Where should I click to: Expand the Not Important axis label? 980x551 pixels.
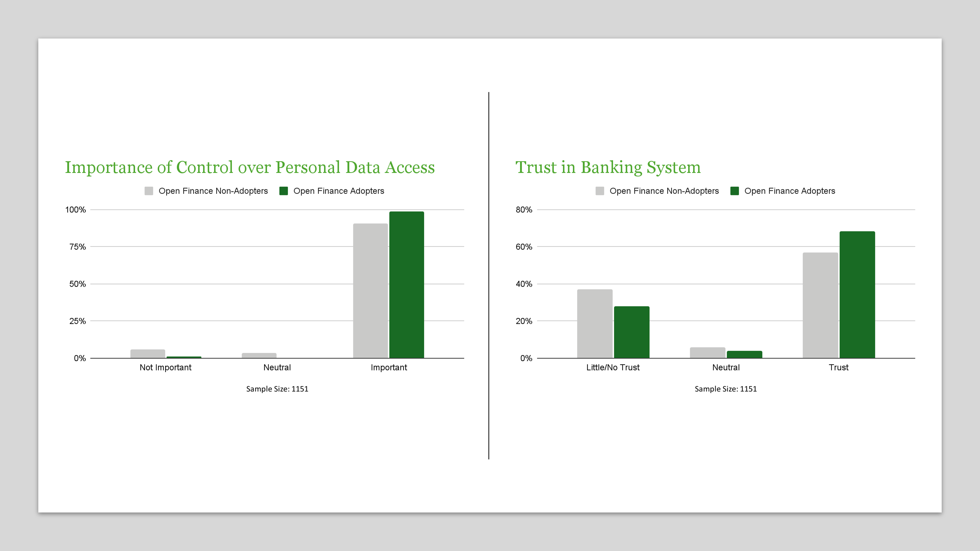coord(165,367)
